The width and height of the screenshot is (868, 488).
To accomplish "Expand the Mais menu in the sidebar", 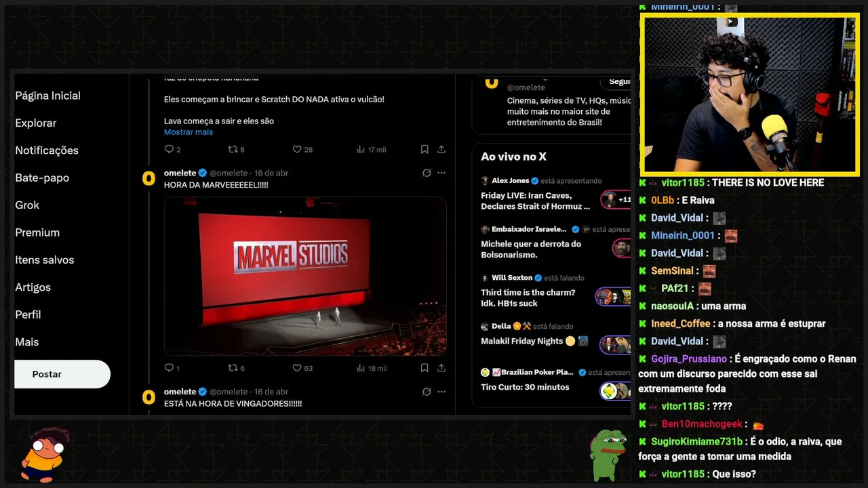I will [x=27, y=342].
